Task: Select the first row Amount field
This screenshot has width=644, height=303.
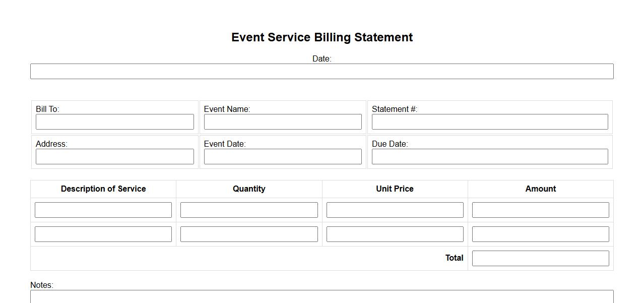Action: (540, 210)
